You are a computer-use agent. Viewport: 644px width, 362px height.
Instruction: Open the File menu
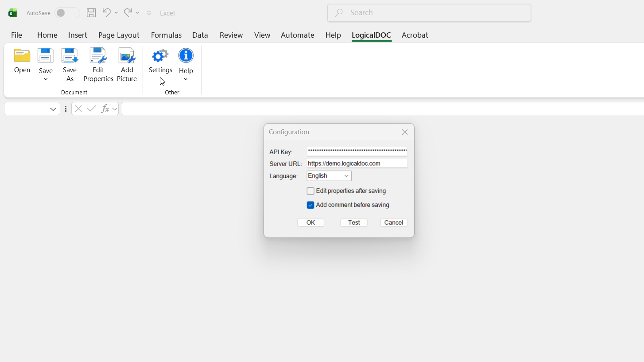(16, 35)
